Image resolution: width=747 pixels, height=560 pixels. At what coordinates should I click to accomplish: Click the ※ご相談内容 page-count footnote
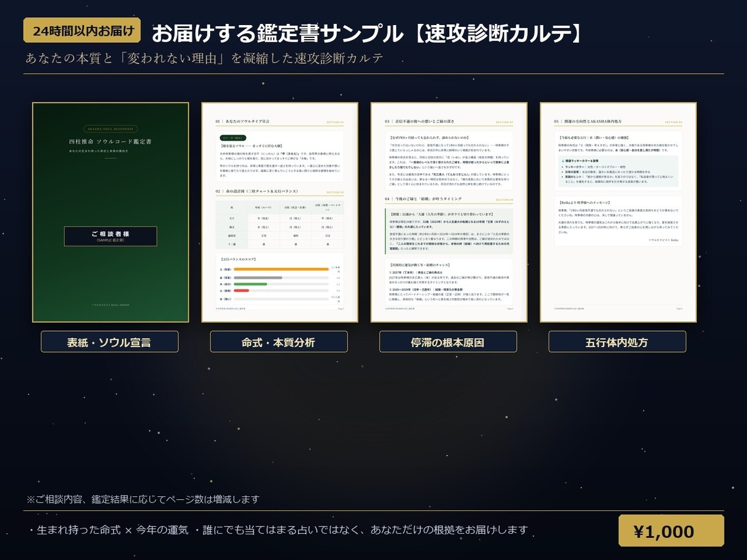click(143, 499)
